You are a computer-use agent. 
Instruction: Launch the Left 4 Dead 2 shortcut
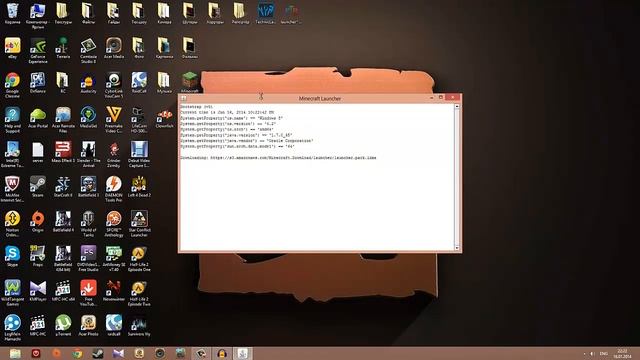139,187
